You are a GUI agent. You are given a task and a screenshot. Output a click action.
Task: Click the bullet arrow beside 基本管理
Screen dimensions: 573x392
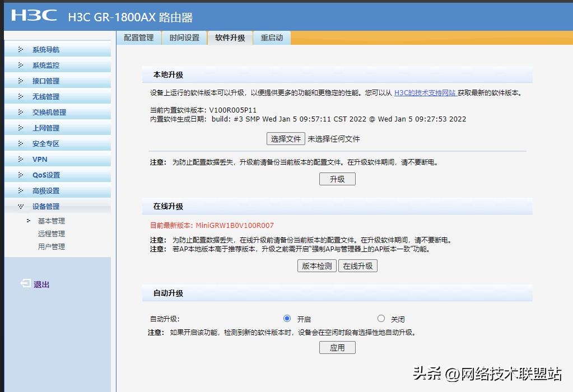pos(29,221)
